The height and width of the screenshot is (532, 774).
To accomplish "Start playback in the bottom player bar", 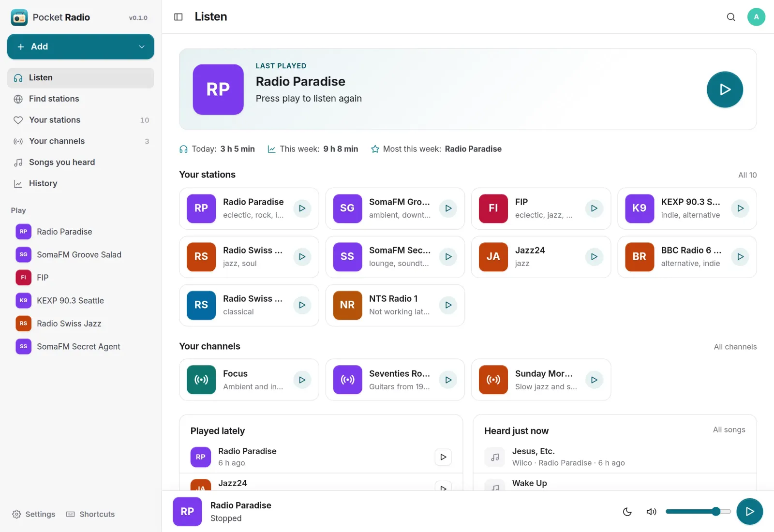I will coord(749,512).
